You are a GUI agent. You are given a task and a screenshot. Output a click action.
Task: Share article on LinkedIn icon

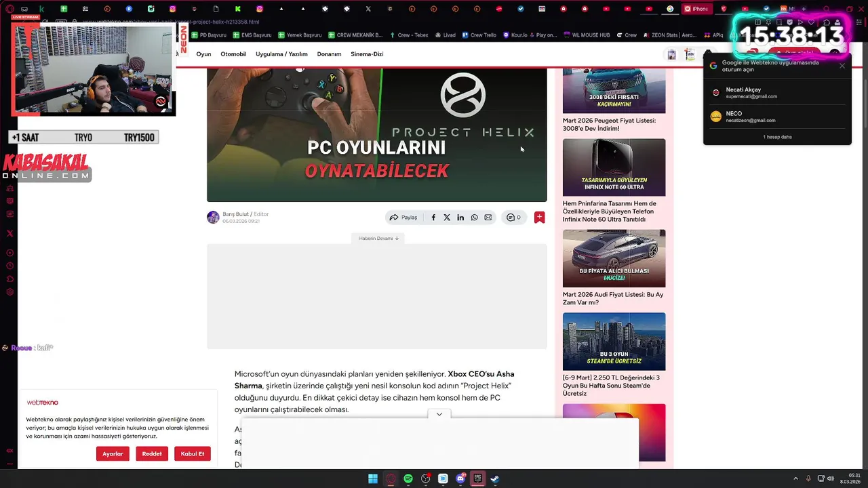(x=460, y=218)
